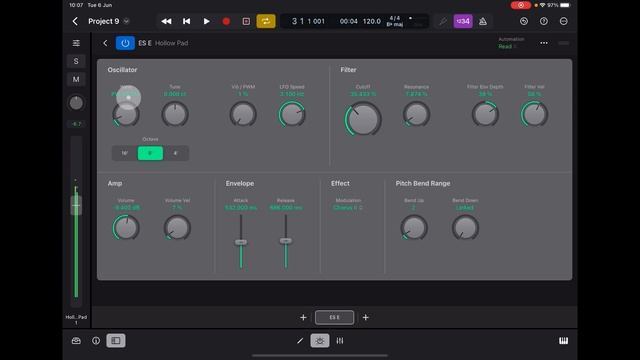Click the LFO Speed knob
The image size is (640, 360).
[x=292, y=115]
